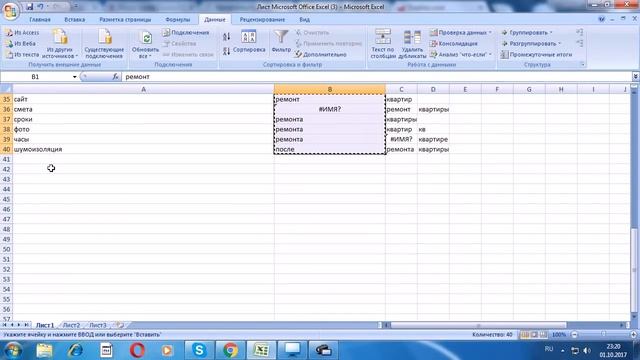Click cell B40 with после
This screenshot has width=640, height=360.
329,149
